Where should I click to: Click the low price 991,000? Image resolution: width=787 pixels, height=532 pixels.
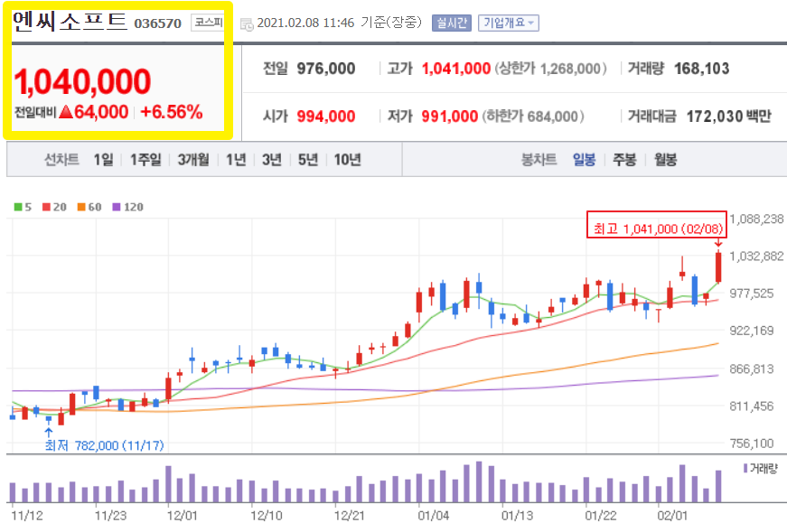[x=449, y=117]
